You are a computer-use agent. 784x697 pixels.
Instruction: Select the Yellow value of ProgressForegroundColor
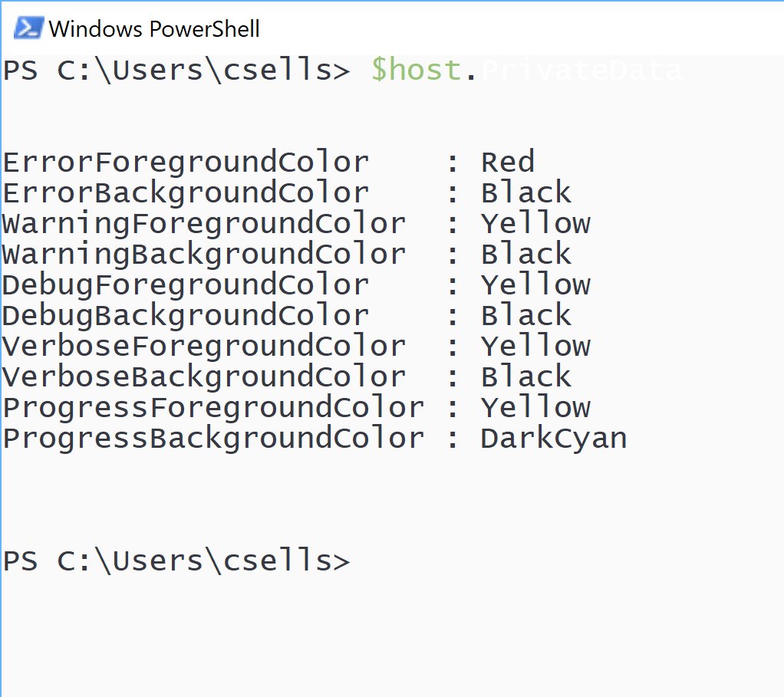(x=535, y=407)
